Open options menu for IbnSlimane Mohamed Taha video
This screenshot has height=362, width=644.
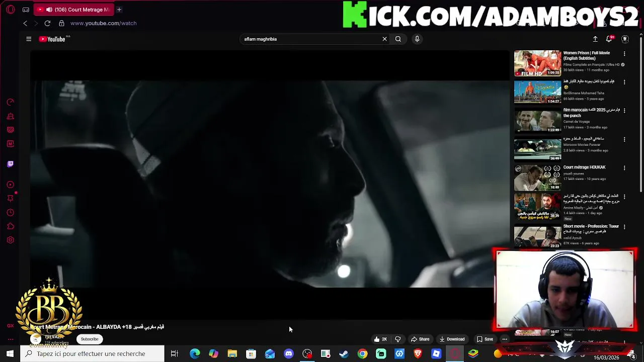point(624,82)
